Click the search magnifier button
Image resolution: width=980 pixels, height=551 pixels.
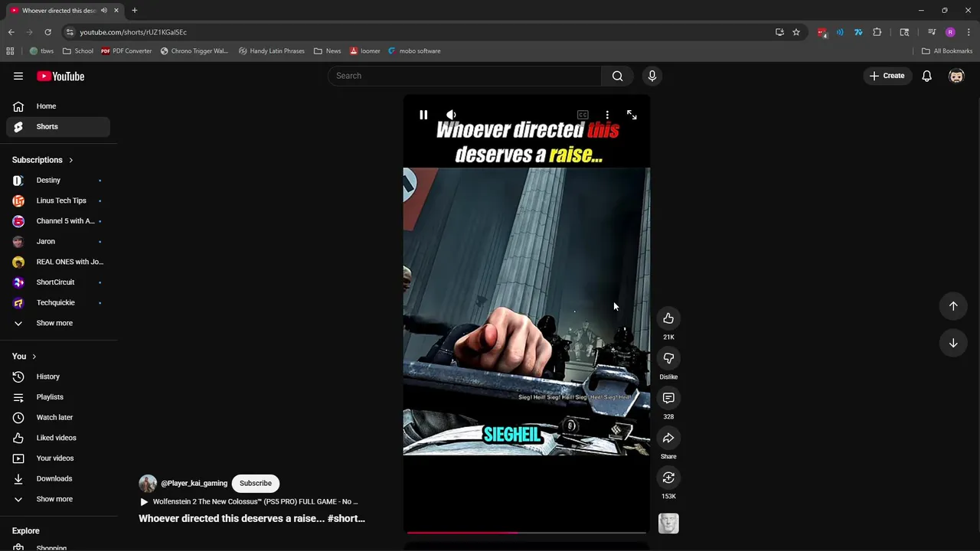pos(618,76)
